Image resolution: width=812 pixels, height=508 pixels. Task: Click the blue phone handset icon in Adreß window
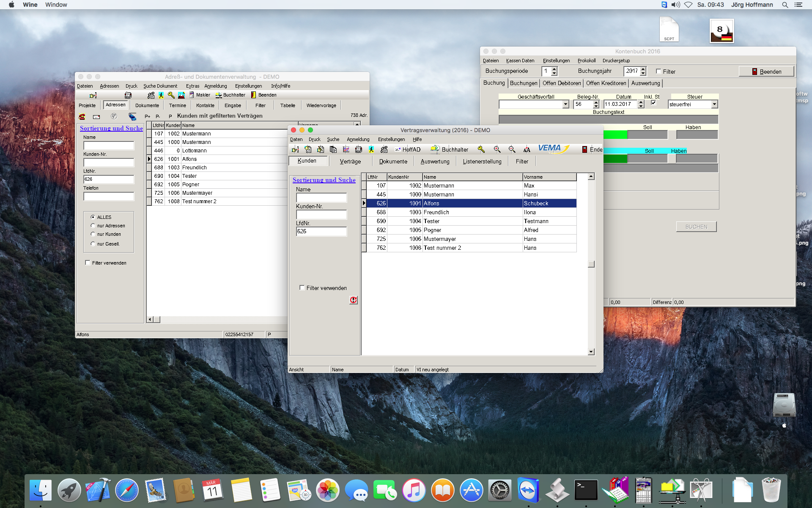pyautogui.click(x=132, y=116)
